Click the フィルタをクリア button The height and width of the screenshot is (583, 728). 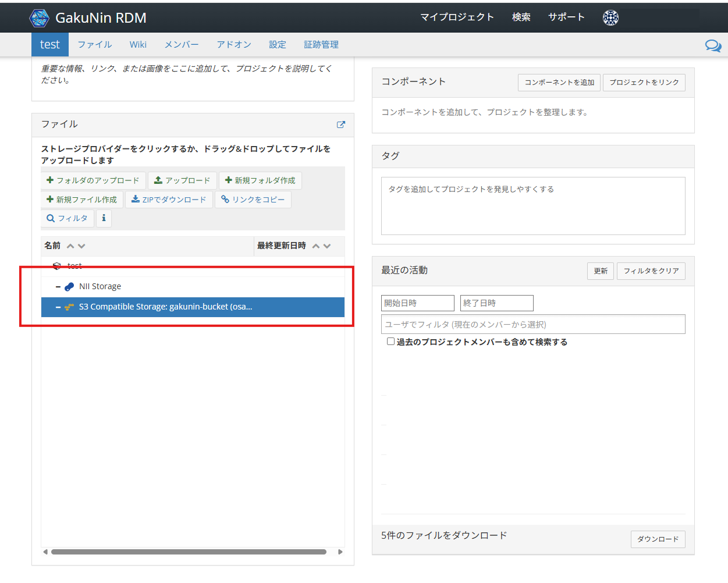651,271
